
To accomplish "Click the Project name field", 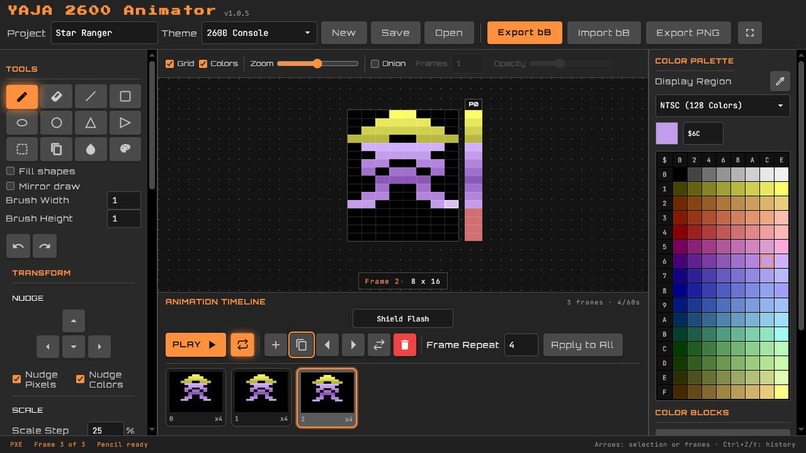I will coord(104,33).
